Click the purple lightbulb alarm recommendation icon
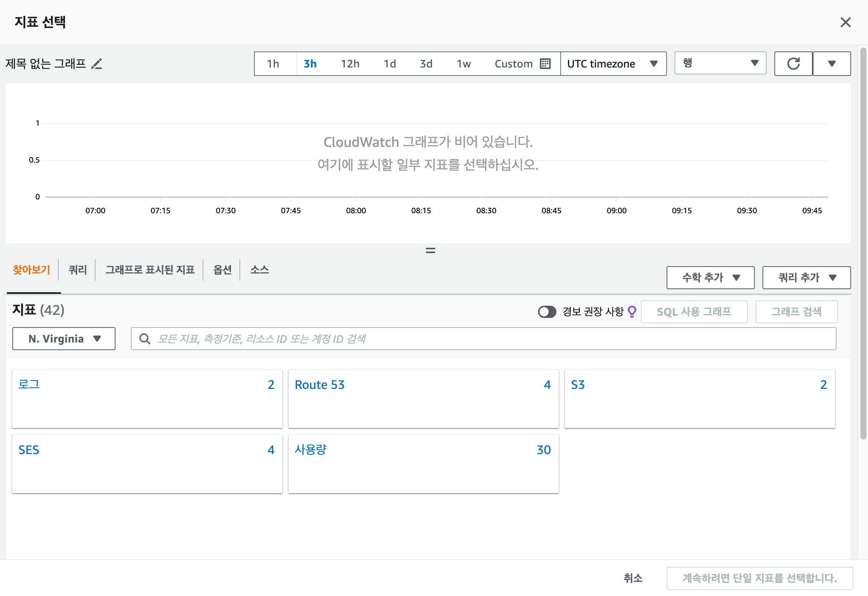The image size is (868, 596). pyautogui.click(x=632, y=311)
